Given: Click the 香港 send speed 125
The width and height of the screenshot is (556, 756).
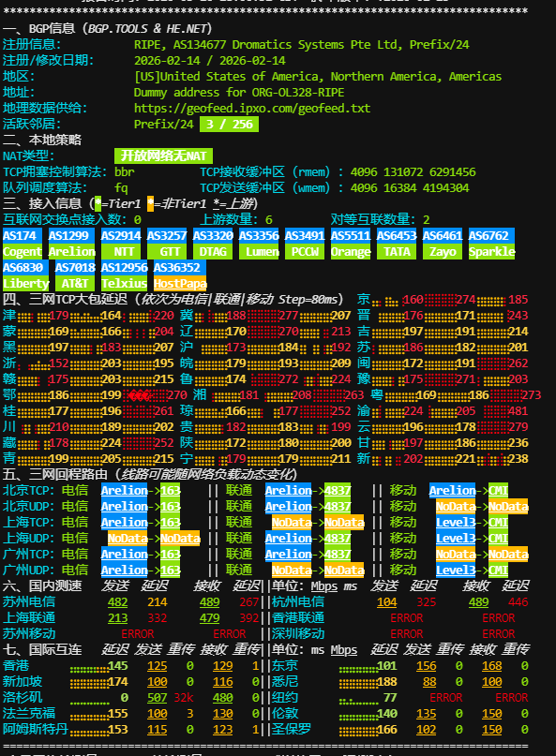Looking at the screenshot, I should [157, 666].
